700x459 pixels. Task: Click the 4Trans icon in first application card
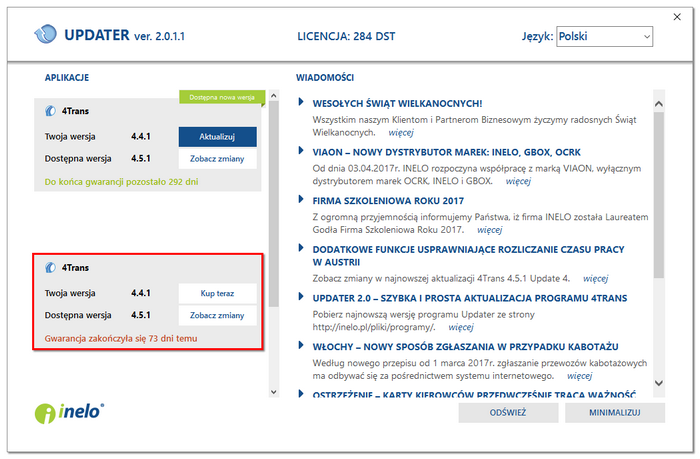pyautogui.click(x=50, y=111)
